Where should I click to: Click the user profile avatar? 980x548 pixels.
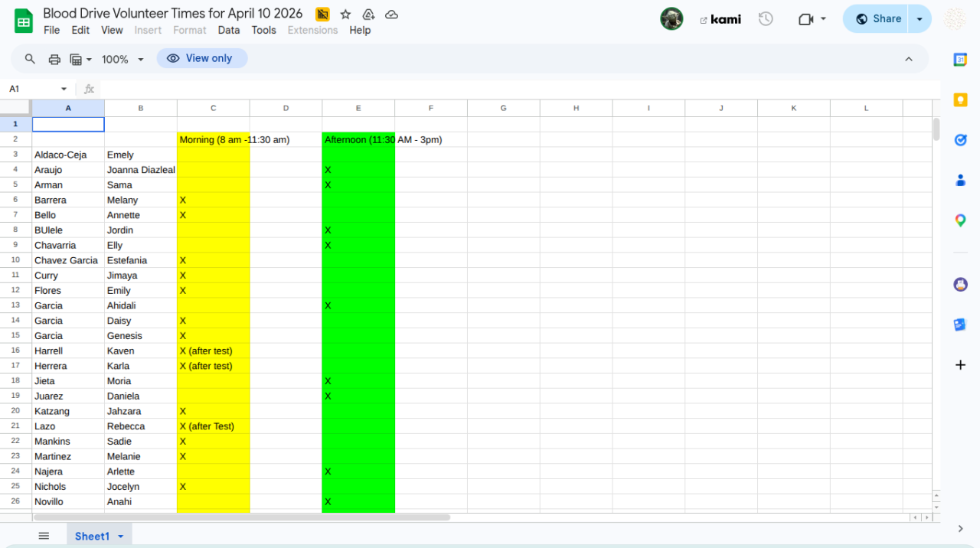click(x=671, y=19)
